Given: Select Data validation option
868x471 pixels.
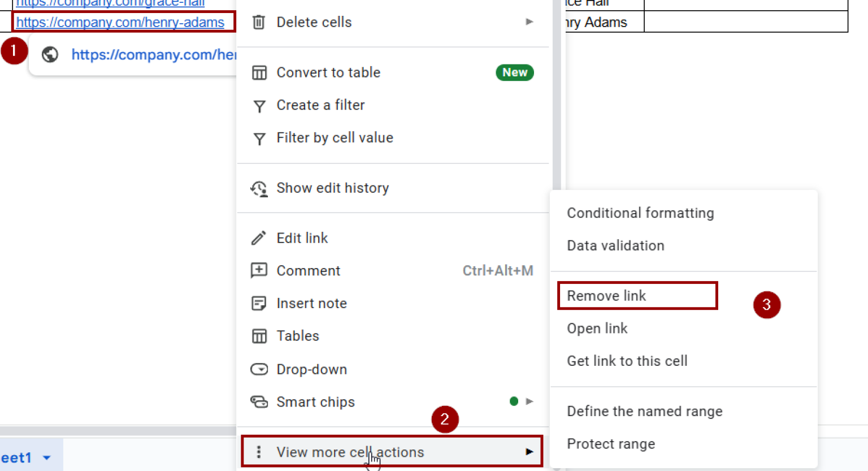Looking at the screenshot, I should [615, 246].
